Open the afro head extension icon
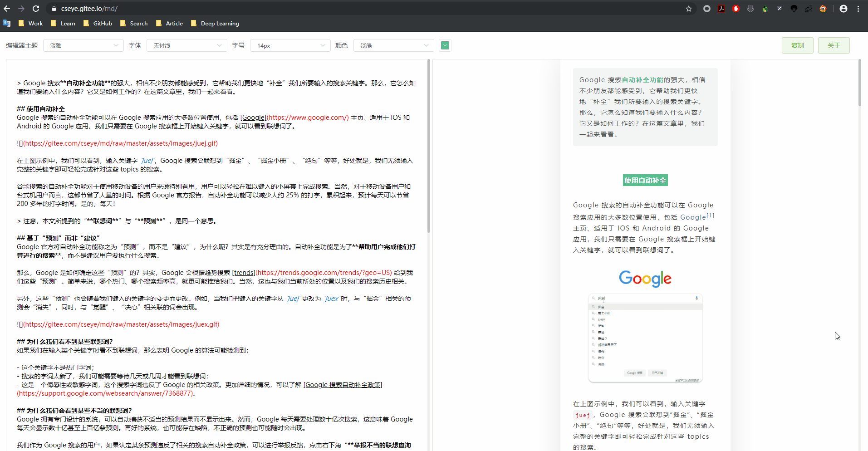 coord(794,9)
